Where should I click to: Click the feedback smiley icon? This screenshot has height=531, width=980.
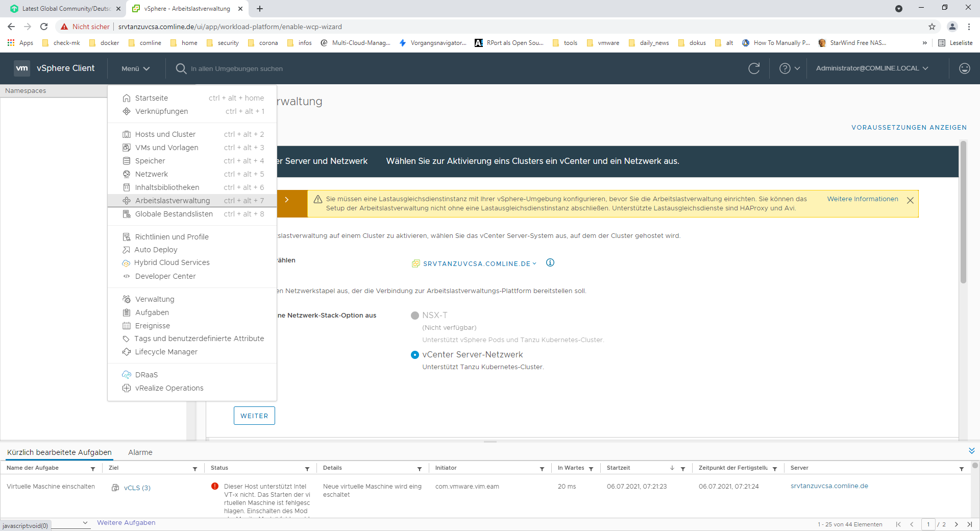click(964, 68)
